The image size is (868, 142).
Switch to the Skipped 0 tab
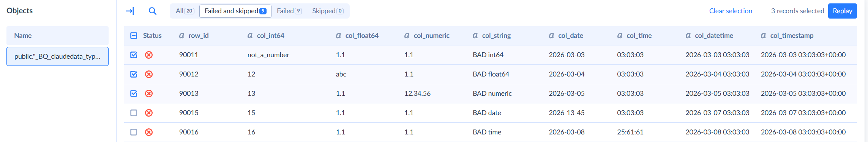click(x=328, y=11)
